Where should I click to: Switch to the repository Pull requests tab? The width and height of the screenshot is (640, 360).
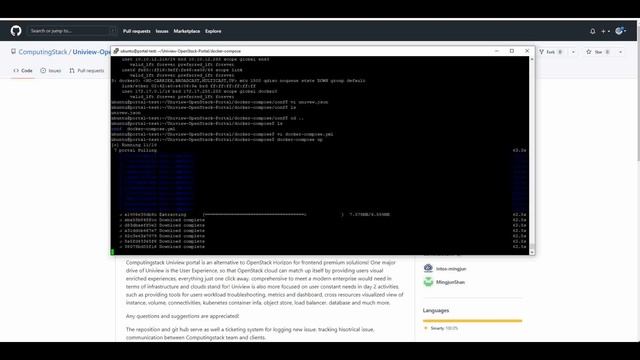tap(87, 71)
